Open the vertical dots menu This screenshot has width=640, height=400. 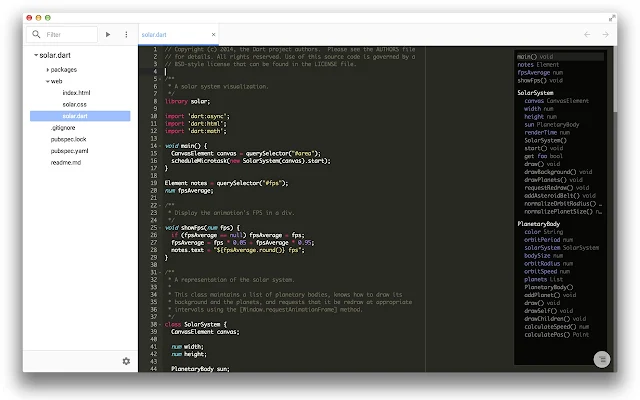(126, 35)
